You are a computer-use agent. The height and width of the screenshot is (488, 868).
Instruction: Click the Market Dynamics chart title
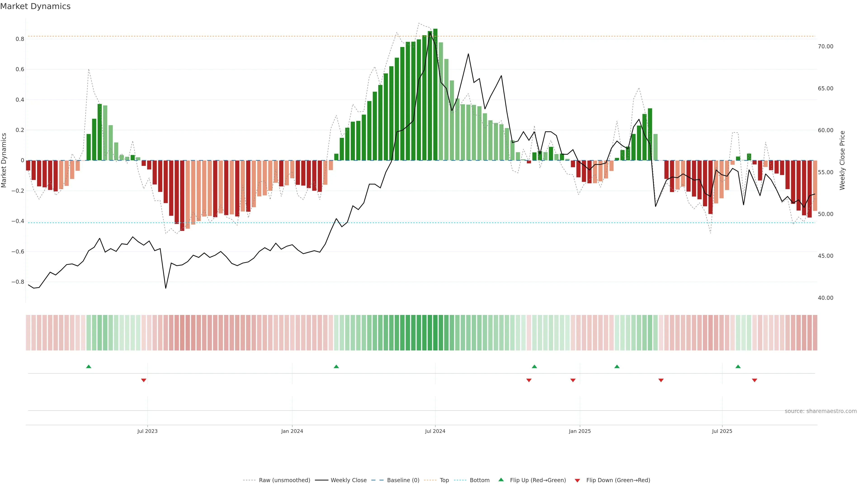pyautogui.click(x=35, y=6)
